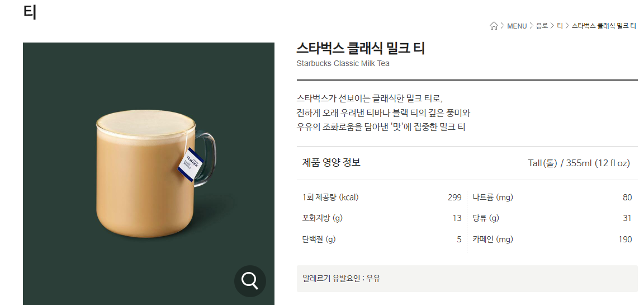Click the 제품 영양 정보 heading
This screenshot has width=644, height=305.
point(332,162)
